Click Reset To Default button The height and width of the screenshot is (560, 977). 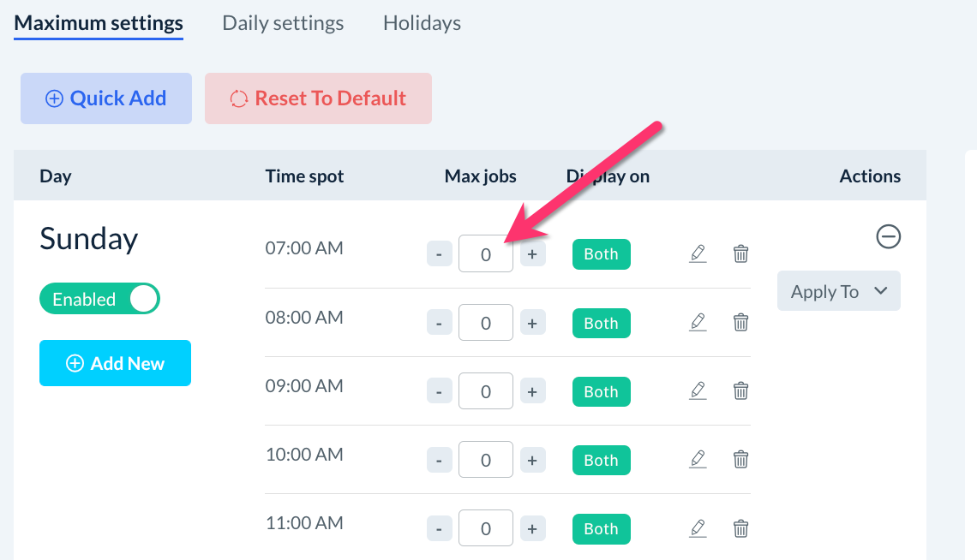click(x=318, y=98)
